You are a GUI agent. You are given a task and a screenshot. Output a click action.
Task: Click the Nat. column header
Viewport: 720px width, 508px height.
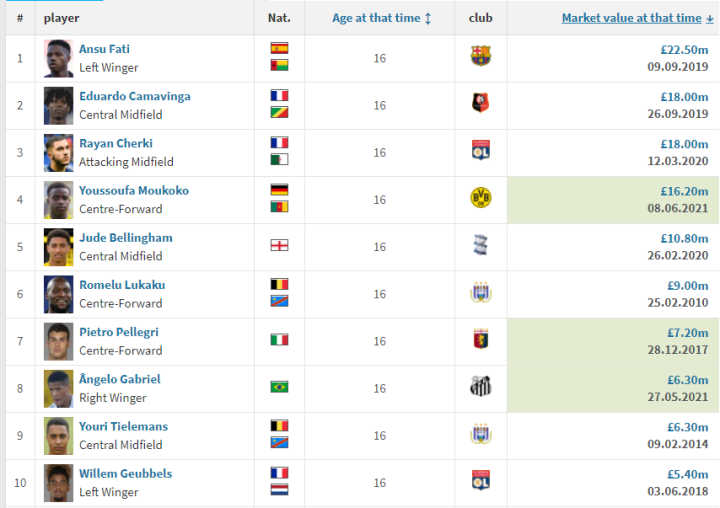coord(279,18)
